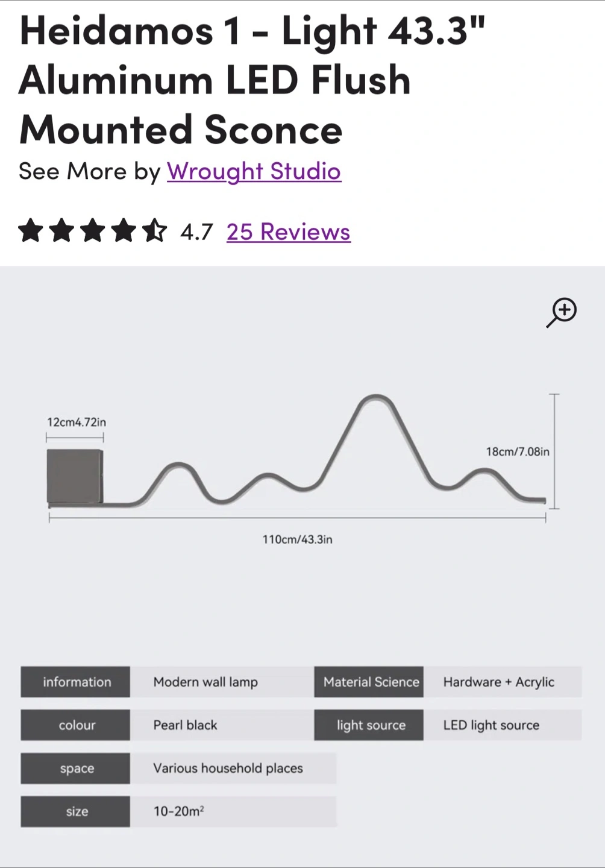Click the 'space' spec label
Screen dimensions: 605x868
(75, 769)
